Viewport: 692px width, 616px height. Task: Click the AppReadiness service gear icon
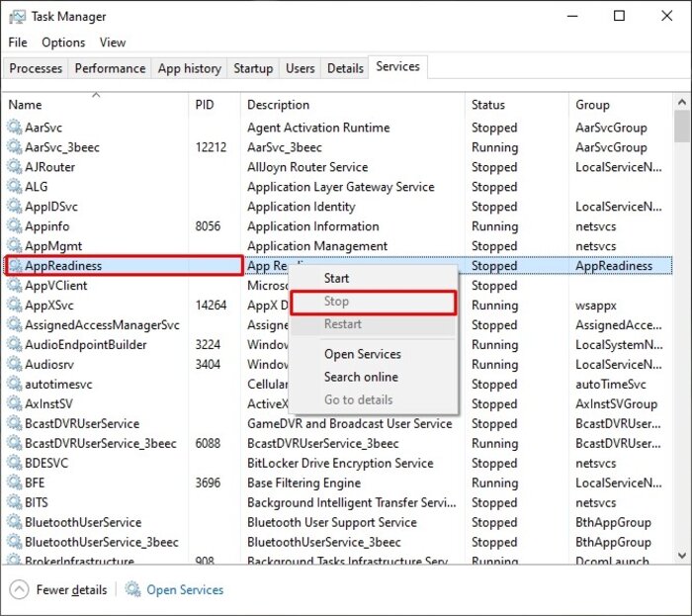pyautogui.click(x=15, y=265)
